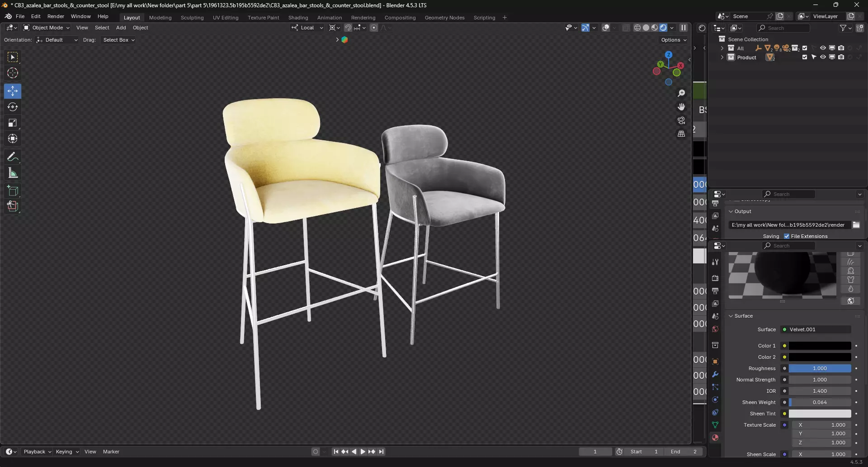Switch to wireframe viewport shading
The image size is (868, 467).
(637, 28)
